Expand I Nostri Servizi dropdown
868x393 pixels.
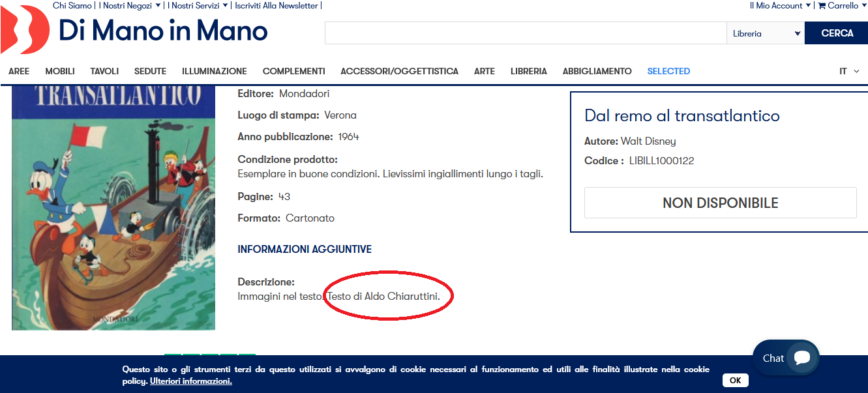[x=198, y=6]
